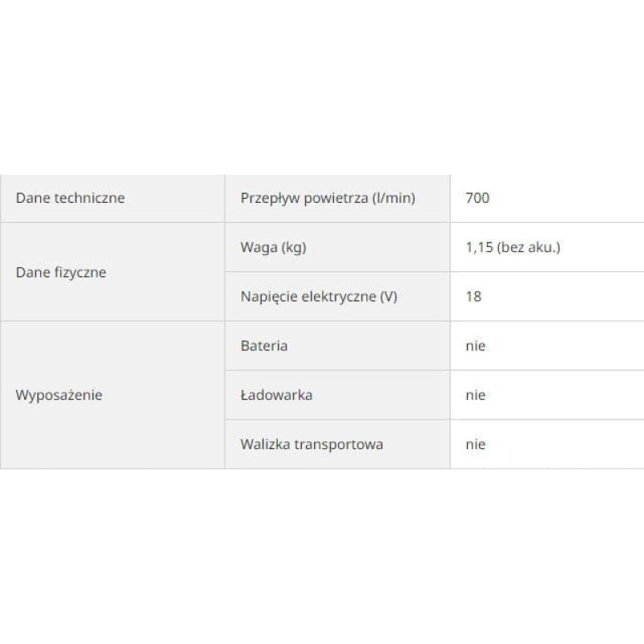The height and width of the screenshot is (644, 644).
Task: Click the airflow value 700
Action: (x=477, y=198)
